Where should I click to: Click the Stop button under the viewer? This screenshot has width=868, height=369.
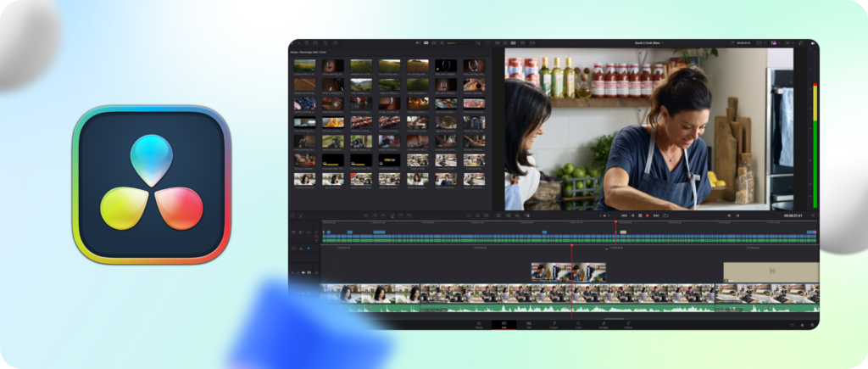pyautogui.click(x=640, y=215)
